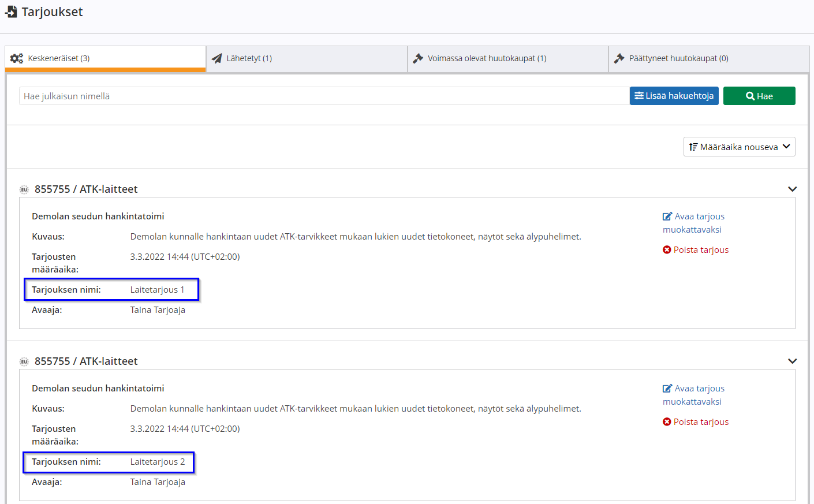Collapse the second 855755 / ATK-laitteet chevron
Viewport: 814px width, 504px height.
792,361
